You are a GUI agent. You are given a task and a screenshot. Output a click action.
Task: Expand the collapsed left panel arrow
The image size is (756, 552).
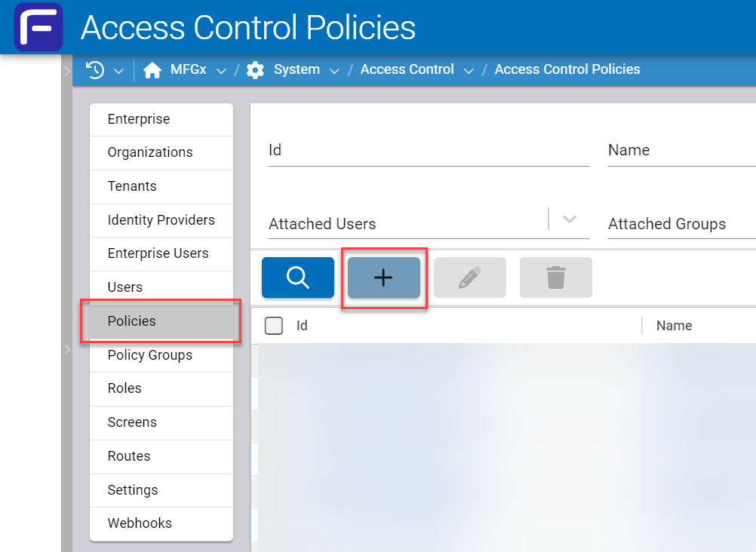[67, 349]
